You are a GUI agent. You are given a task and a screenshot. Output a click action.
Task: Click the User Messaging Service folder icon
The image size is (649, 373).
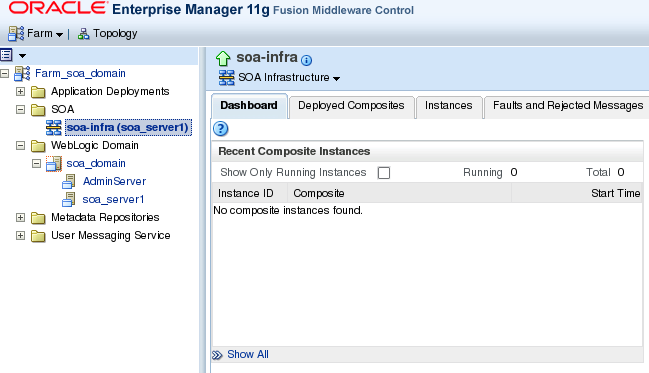[38, 236]
